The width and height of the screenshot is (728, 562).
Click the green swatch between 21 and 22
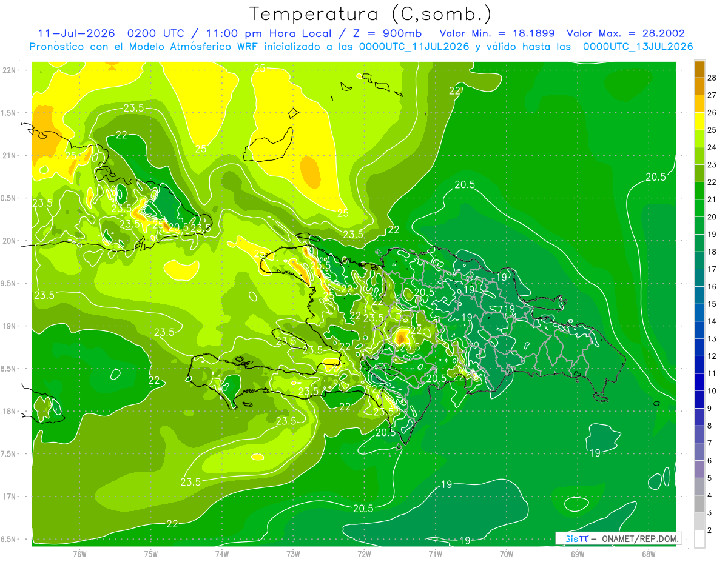tap(699, 191)
